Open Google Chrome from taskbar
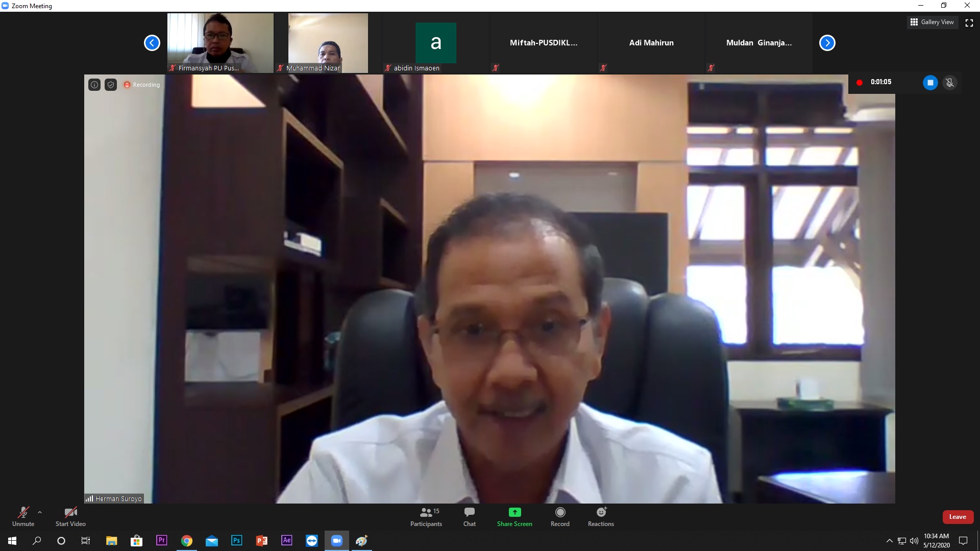The image size is (980, 551). (x=187, y=540)
